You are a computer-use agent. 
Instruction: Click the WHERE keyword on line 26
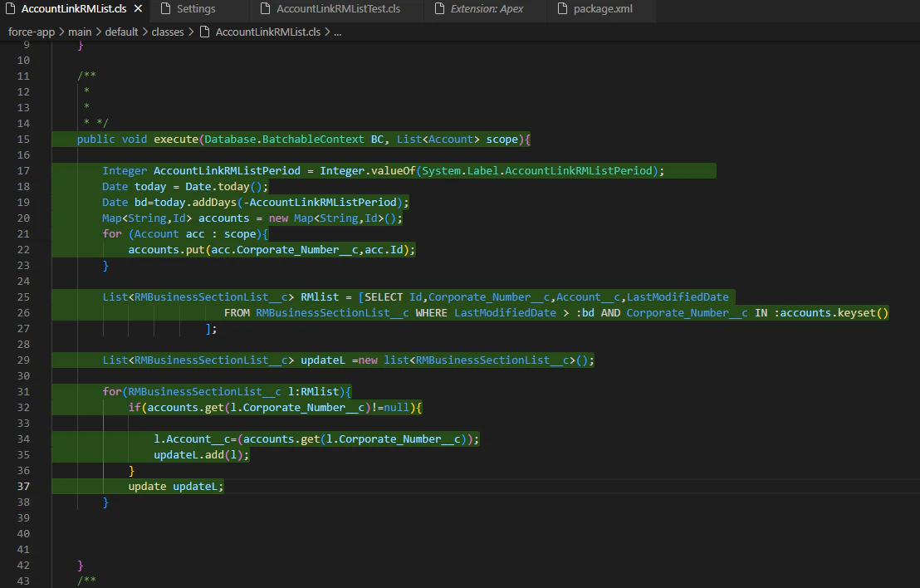tap(431, 313)
